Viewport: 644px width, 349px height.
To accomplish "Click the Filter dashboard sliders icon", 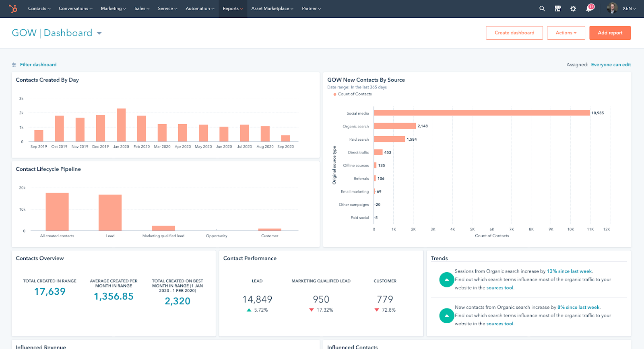I will (14, 65).
